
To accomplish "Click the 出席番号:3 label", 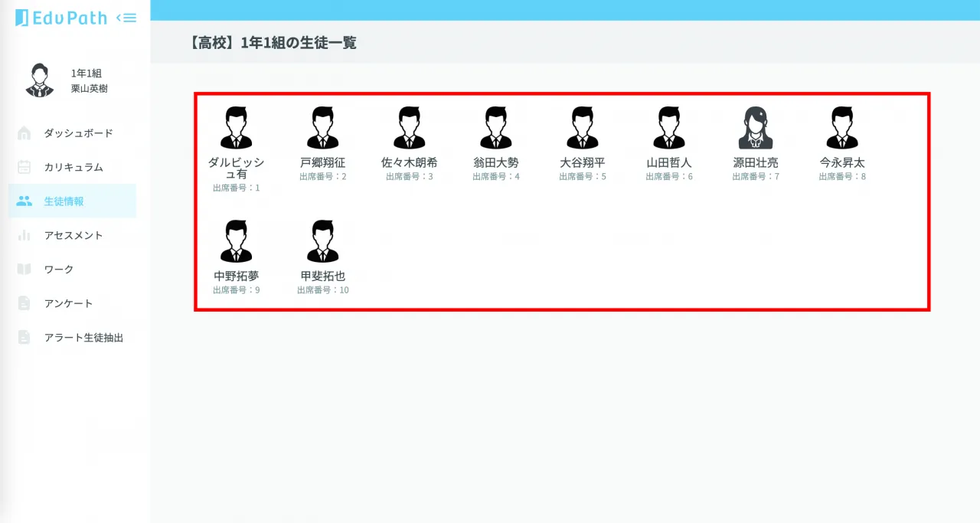I will click(410, 177).
